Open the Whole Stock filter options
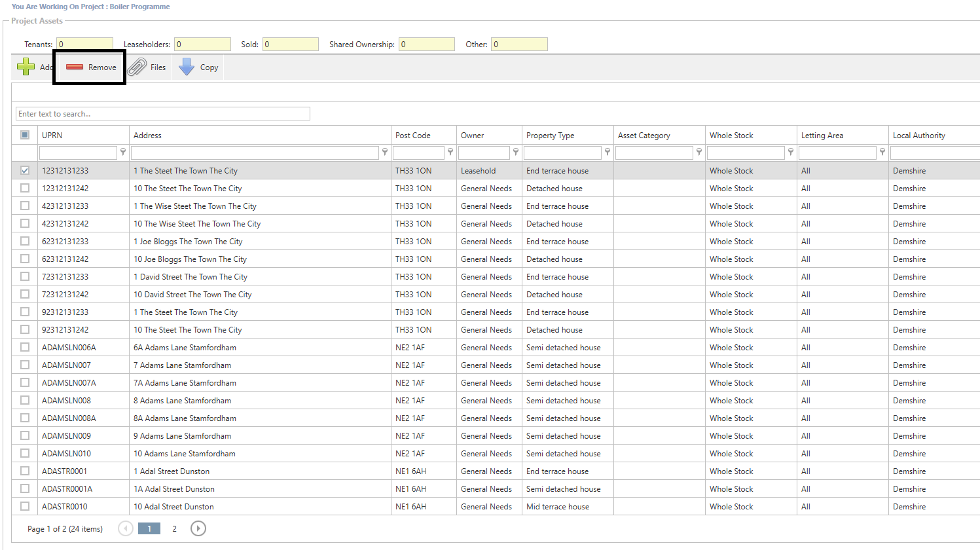The width and height of the screenshot is (980, 550). click(790, 152)
